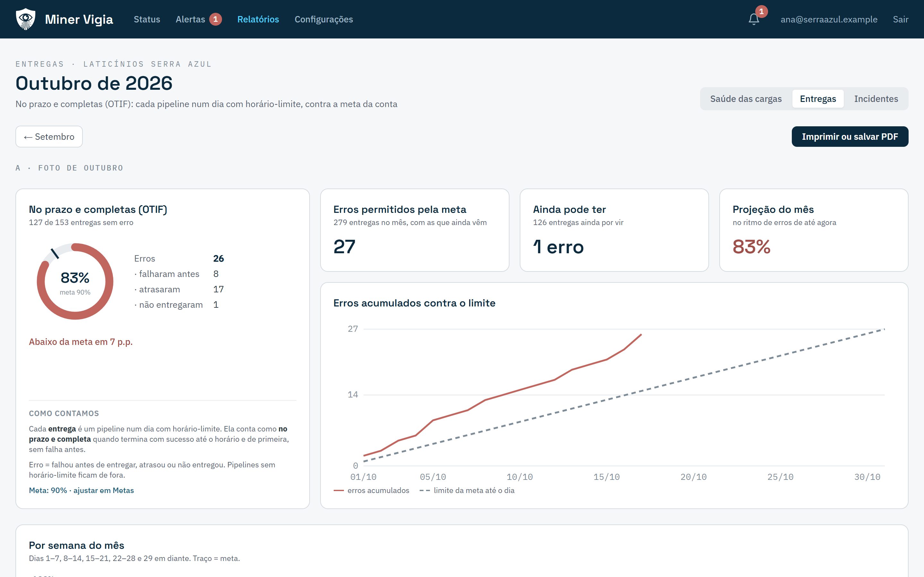Image resolution: width=924 pixels, height=577 pixels.
Task: Click Imprimir ou salvar PDF button
Action: click(850, 137)
